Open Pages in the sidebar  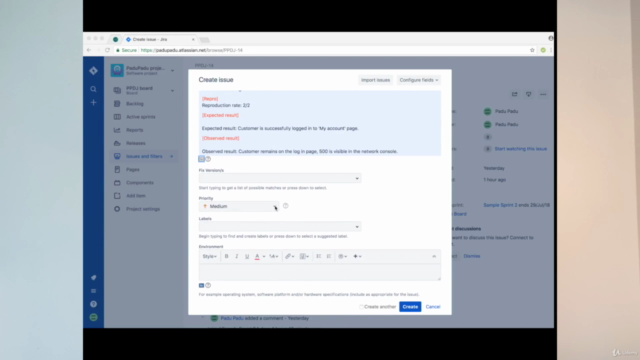coord(133,169)
